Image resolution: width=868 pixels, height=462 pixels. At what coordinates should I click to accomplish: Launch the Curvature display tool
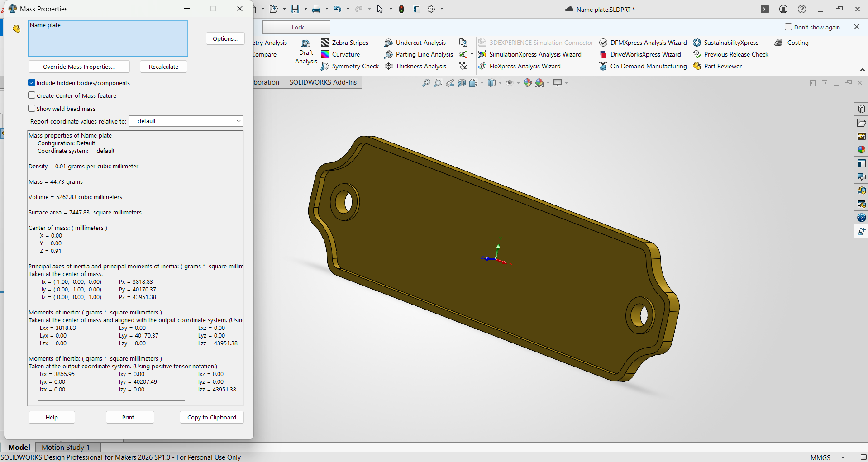[340, 54]
